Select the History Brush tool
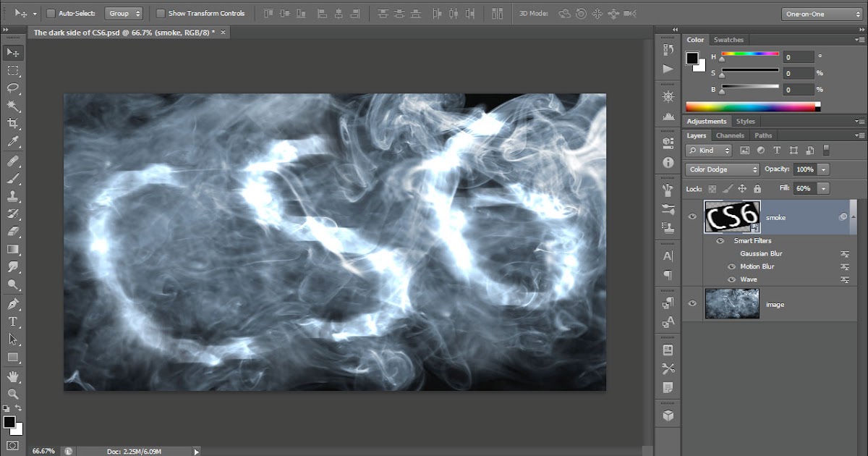868x456 pixels. point(13,214)
